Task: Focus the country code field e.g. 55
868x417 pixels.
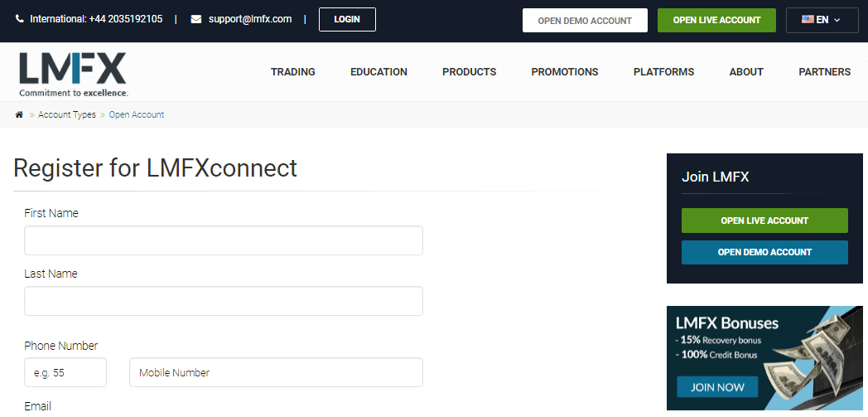Action: pyautogui.click(x=65, y=372)
